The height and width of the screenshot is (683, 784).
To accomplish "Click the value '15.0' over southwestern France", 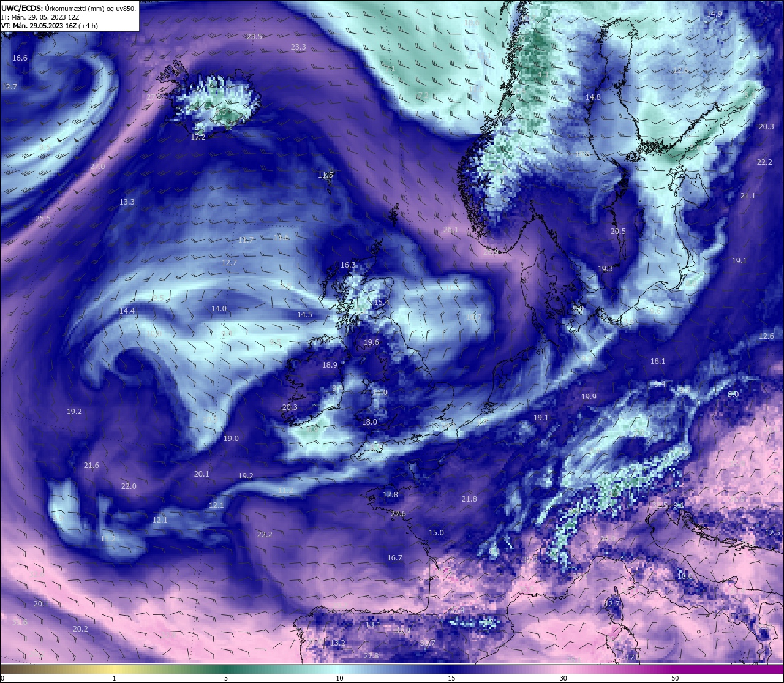I will [x=436, y=533].
